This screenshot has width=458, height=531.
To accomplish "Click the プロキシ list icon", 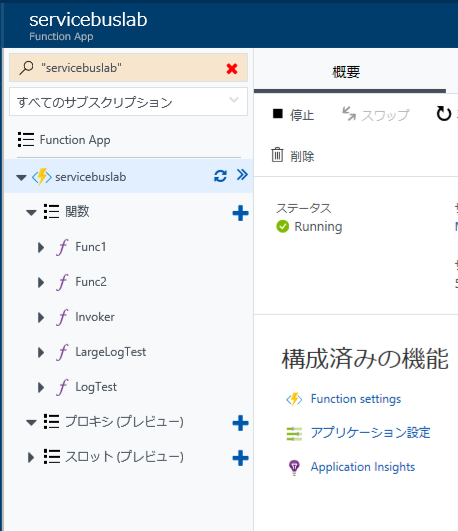I will click(51, 422).
